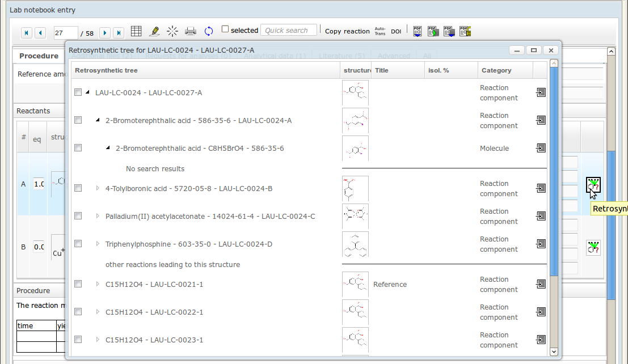Tick checkbox next to C15H12O4 - LAU-LC-0021-1
This screenshot has height=364, width=628.
78,284
